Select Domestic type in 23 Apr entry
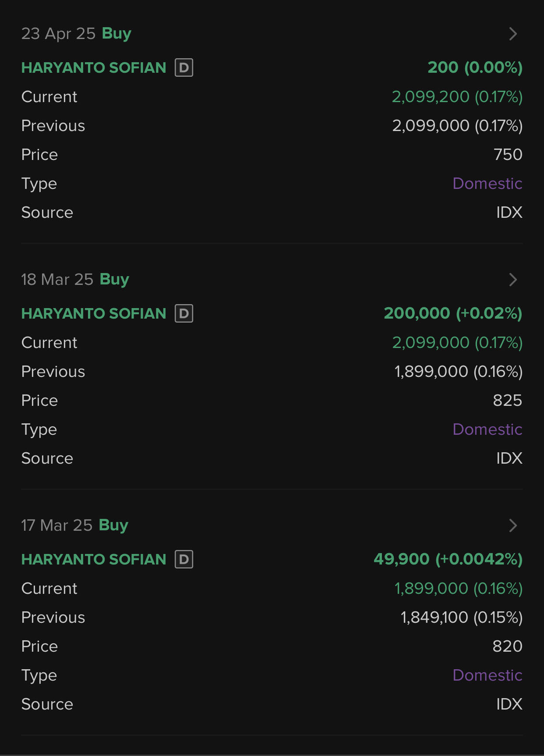544x756 pixels. click(x=487, y=183)
